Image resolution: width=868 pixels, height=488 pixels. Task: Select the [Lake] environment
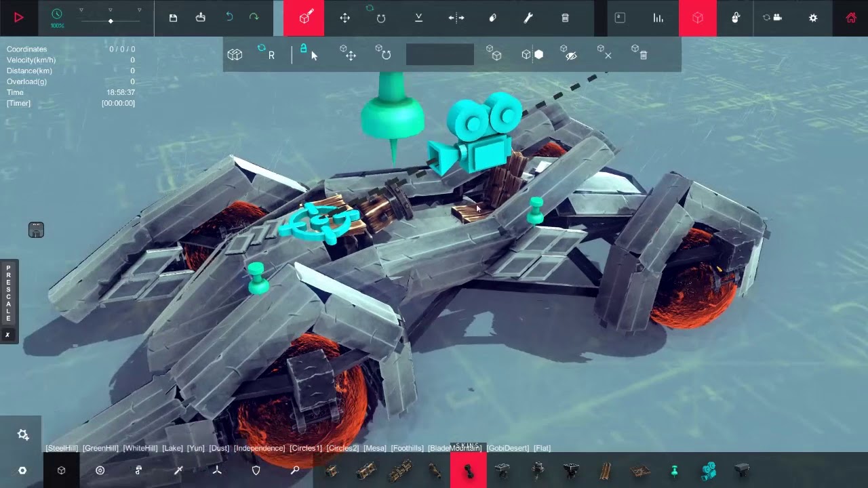pos(173,448)
